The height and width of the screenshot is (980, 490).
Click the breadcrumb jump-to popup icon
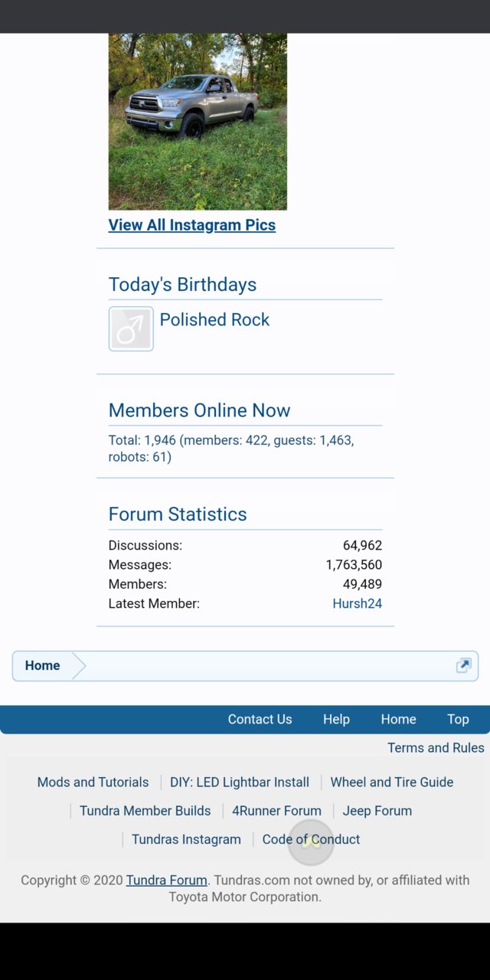click(x=463, y=665)
